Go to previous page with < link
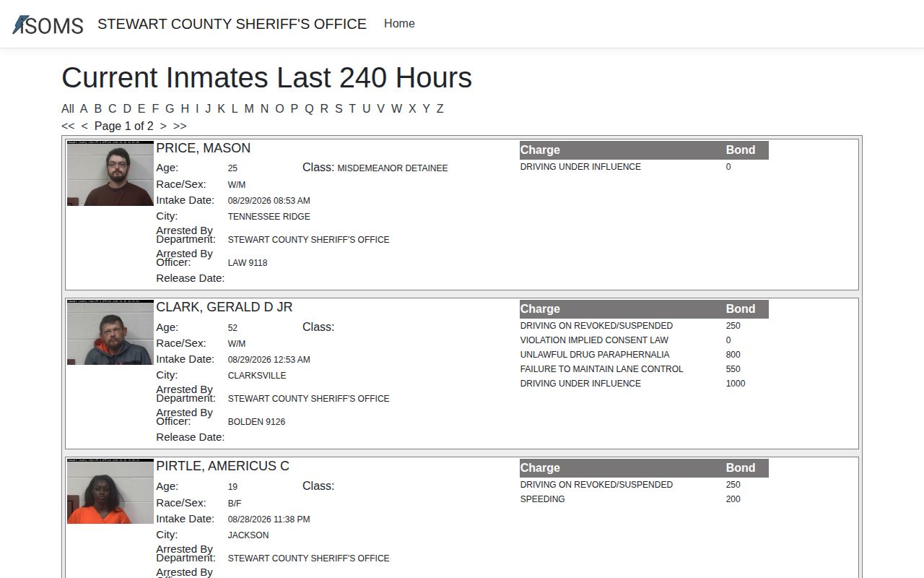Viewport: 924px width, 578px height. pos(84,126)
